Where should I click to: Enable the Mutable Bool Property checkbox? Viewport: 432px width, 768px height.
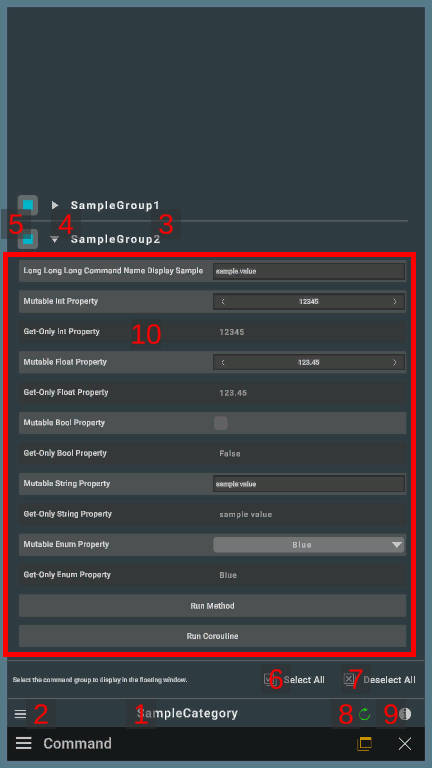click(221, 423)
